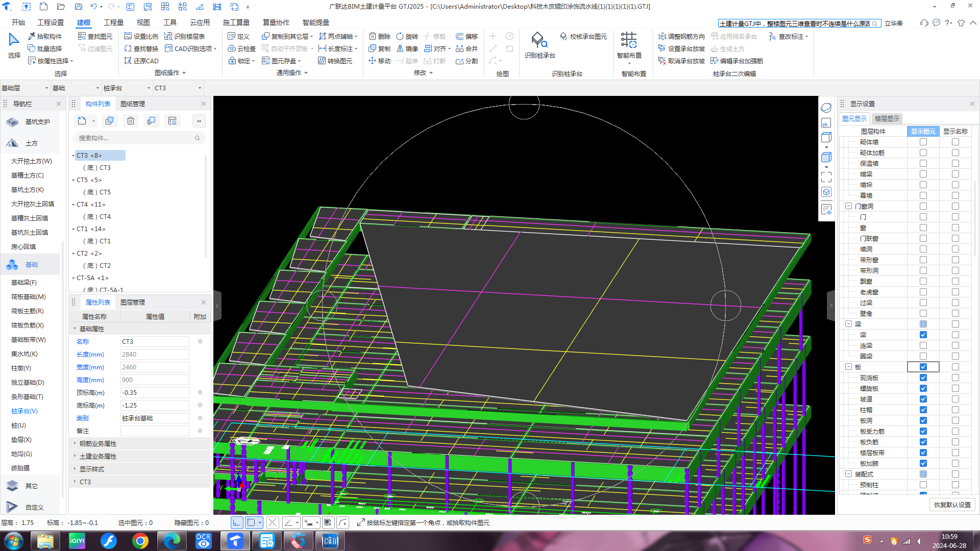Run 云检查 cloud check

coord(241,48)
